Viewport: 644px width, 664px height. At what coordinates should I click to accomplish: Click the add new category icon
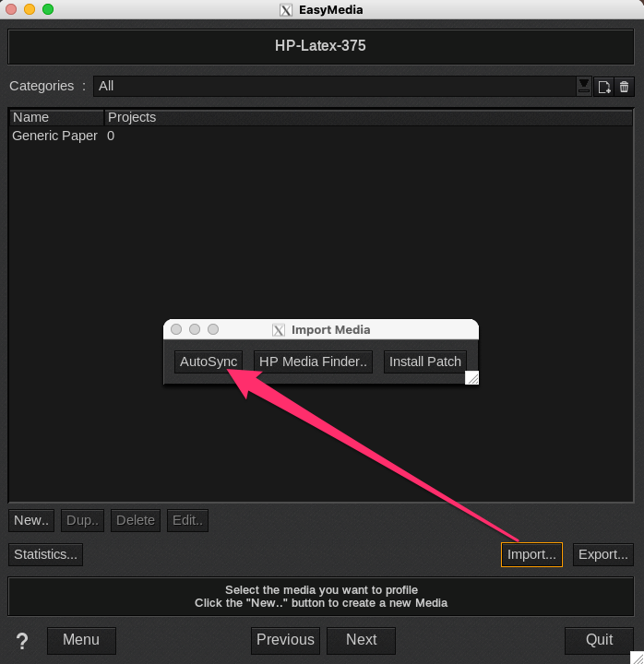point(604,87)
